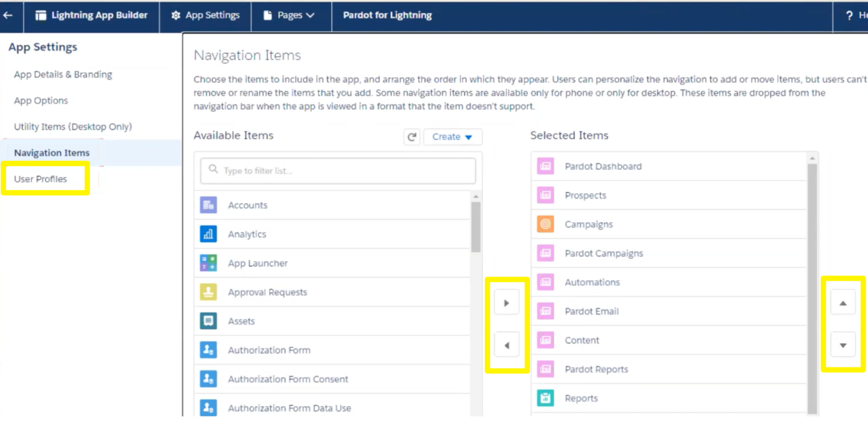Select Prospects icon in Selected Items
Screen dimensions: 868x432
pos(545,196)
